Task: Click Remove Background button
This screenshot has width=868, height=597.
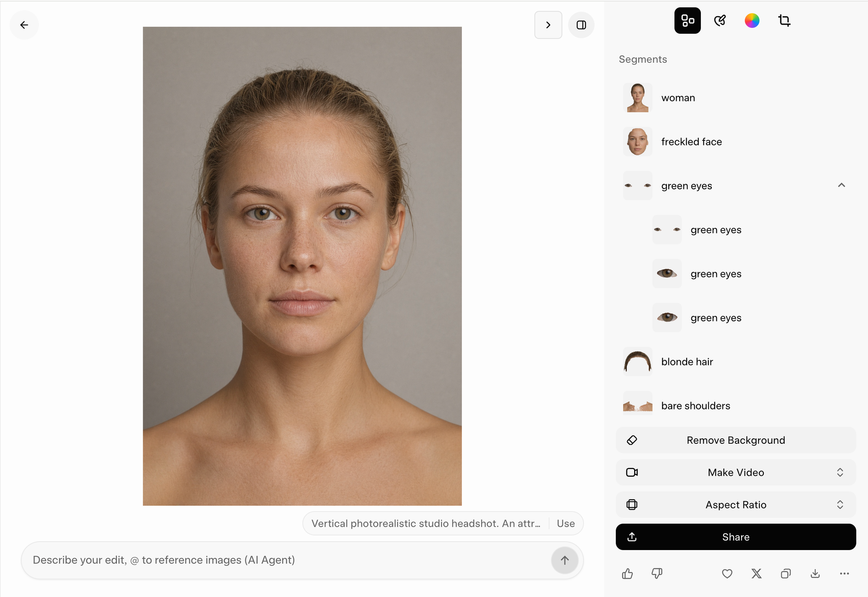Action: [x=736, y=440]
